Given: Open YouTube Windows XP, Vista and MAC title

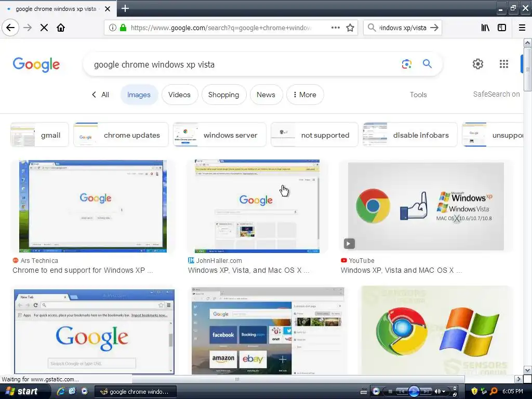Looking at the screenshot, I should pyautogui.click(x=402, y=270).
